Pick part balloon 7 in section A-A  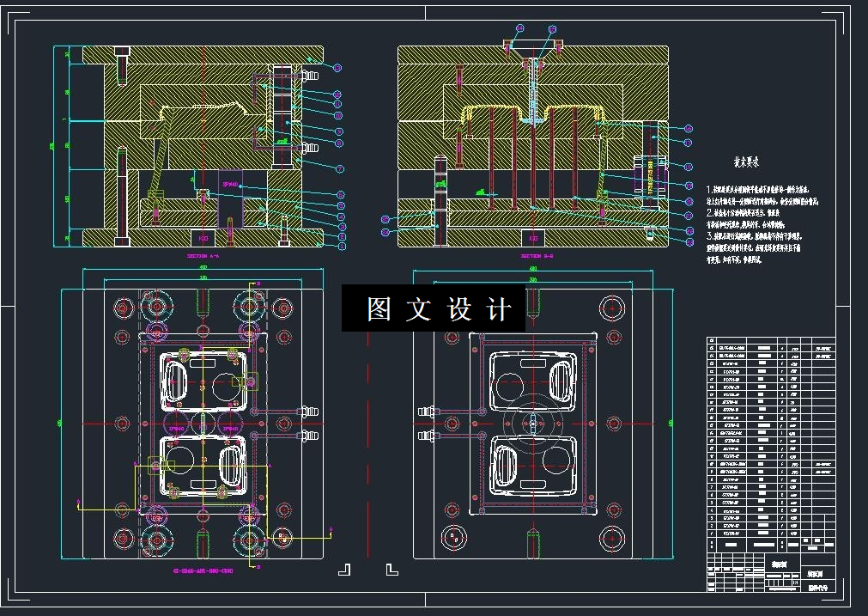[x=340, y=169]
